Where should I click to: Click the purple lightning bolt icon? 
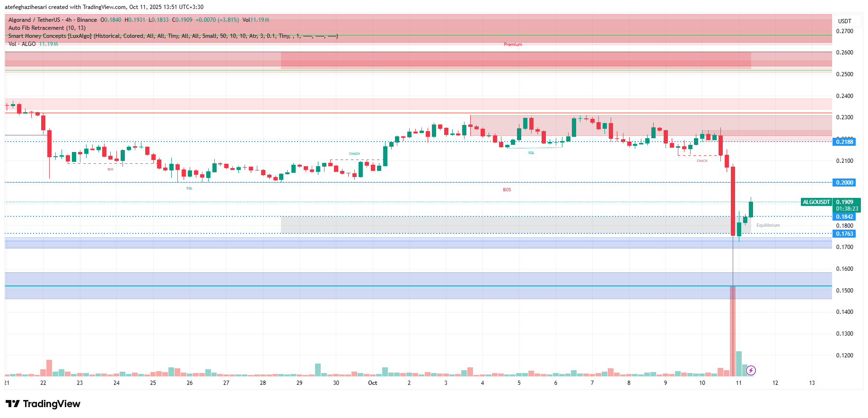[x=751, y=370]
